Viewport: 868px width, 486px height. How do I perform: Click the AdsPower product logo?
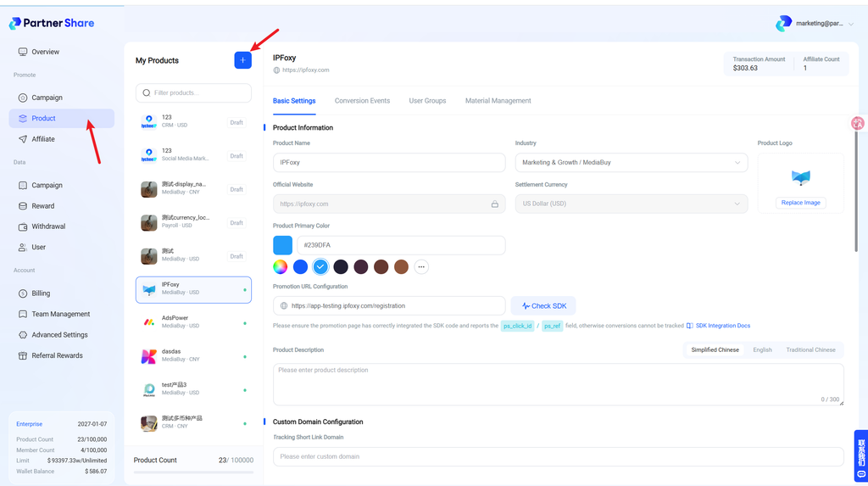click(149, 322)
